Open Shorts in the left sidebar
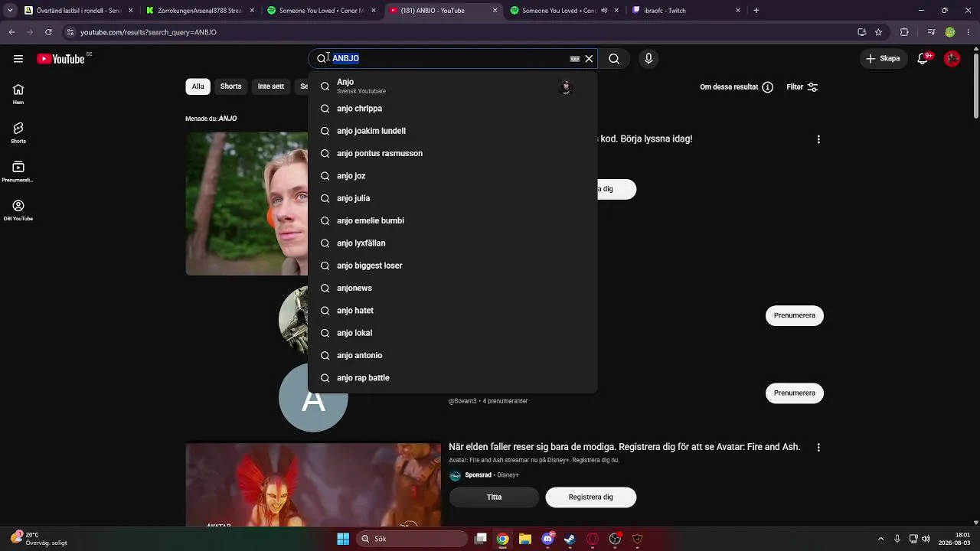This screenshot has height=551, width=980. pyautogui.click(x=18, y=133)
